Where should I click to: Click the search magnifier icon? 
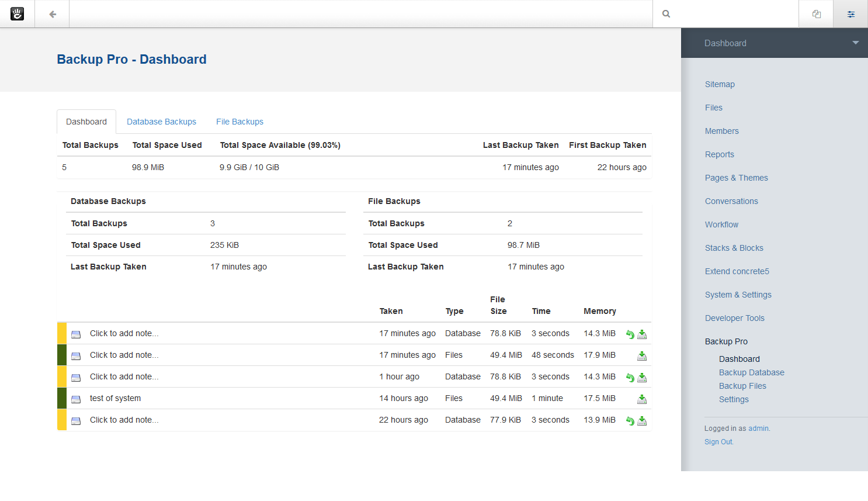666,14
